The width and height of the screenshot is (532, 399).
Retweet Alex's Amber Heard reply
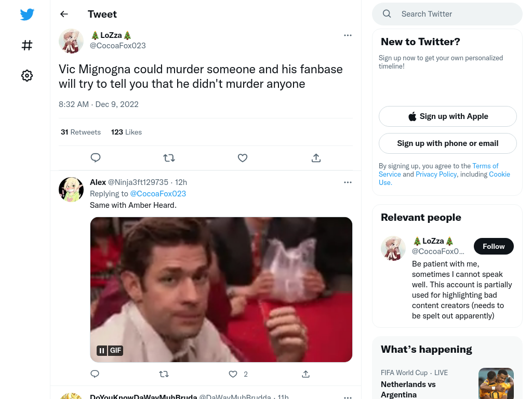tap(164, 374)
